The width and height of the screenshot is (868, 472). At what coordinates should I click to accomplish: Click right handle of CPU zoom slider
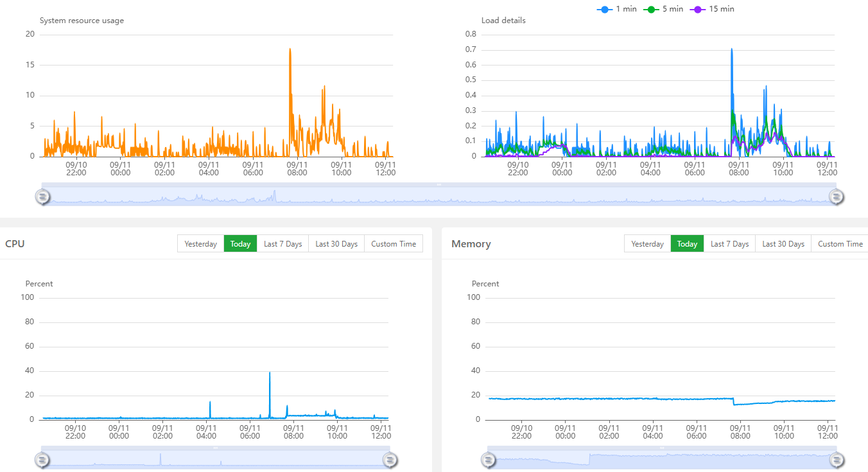[390, 459]
